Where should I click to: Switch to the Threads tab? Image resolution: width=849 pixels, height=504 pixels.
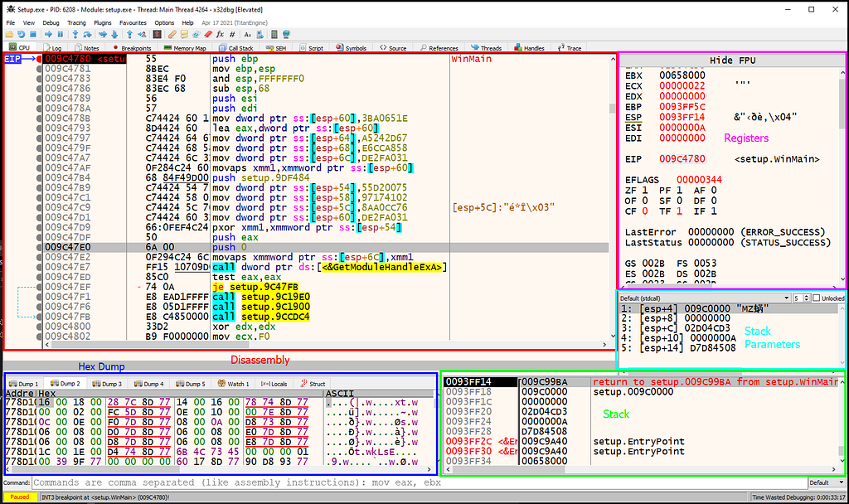(486, 48)
